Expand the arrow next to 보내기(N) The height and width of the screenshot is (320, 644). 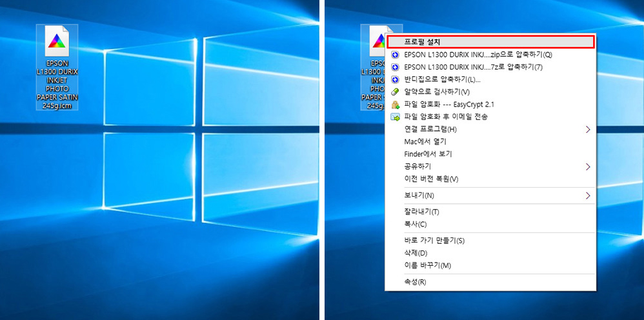click(588, 195)
